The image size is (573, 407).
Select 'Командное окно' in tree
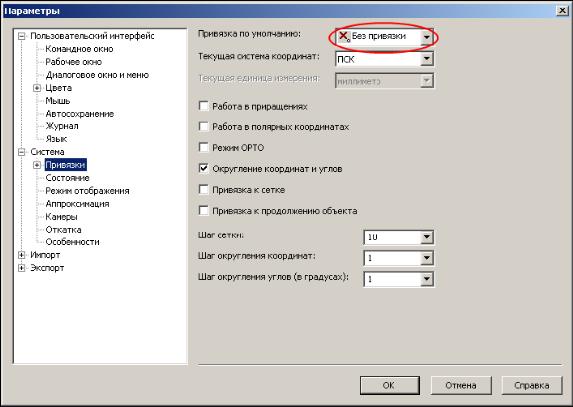pos(79,49)
